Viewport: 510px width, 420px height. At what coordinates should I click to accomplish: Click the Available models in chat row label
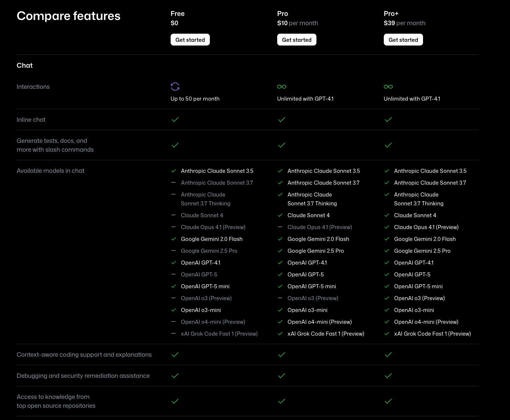tap(50, 171)
